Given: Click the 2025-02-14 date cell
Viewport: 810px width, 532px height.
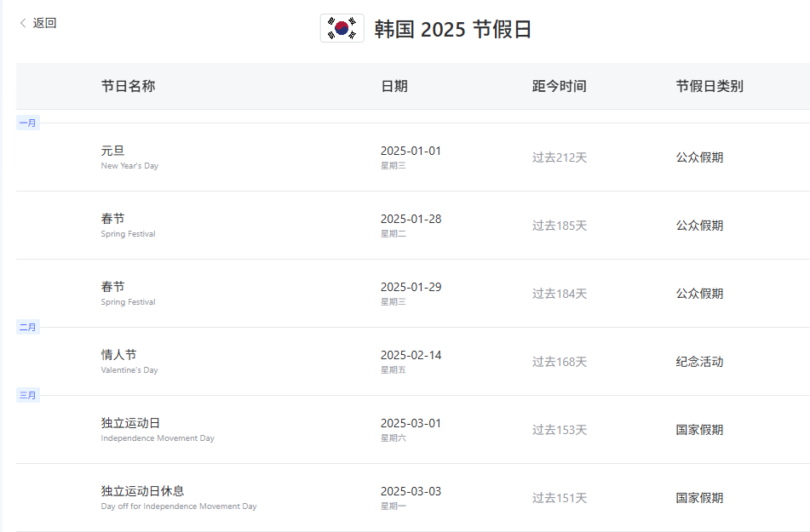Looking at the screenshot, I should click(x=411, y=356).
